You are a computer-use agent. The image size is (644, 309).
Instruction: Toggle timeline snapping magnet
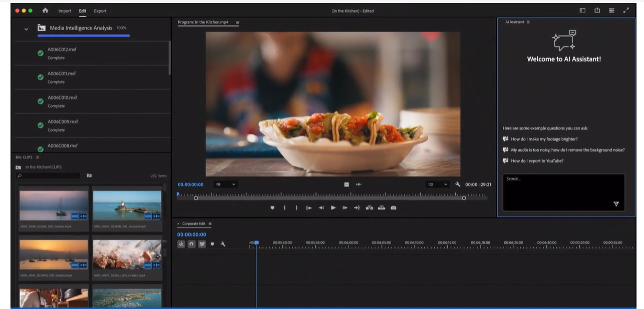(x=191, y=244)
